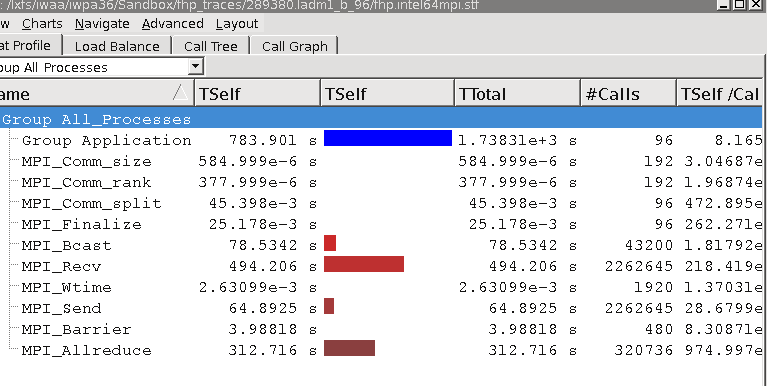This screenshot has height=386, width=767.
Task: Click the red MPI_Recv TSelf bar
Action: (x=364, y=264)
